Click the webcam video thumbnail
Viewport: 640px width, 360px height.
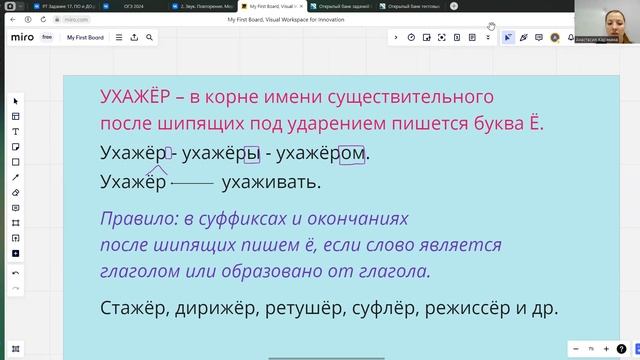[x=607, y=22]
